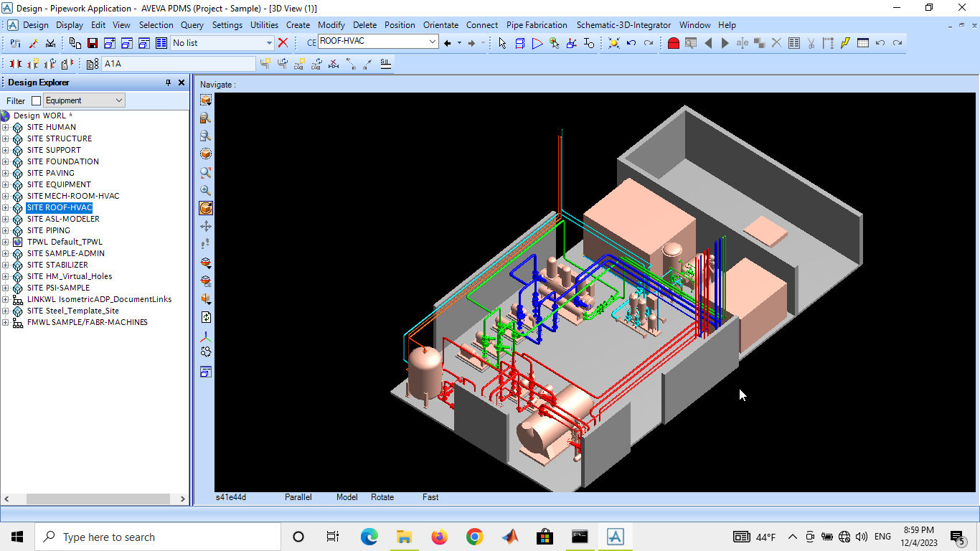
Task: Click the scissors cut icon
Action: pyautogui.click(x=811, y=43)
